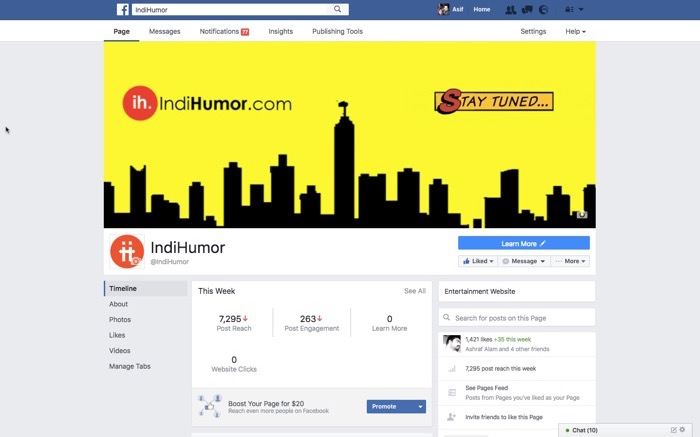Viewport: 700px width, 437px height.
Task: Click See Pages Feed link
Action: tap(487, 388)
